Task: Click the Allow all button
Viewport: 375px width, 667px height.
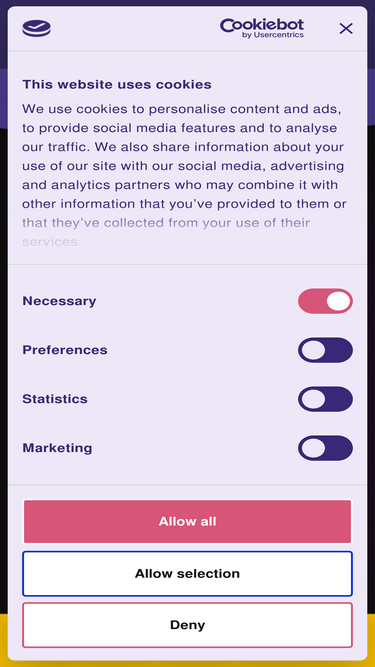Action: (x=188, y=522)
